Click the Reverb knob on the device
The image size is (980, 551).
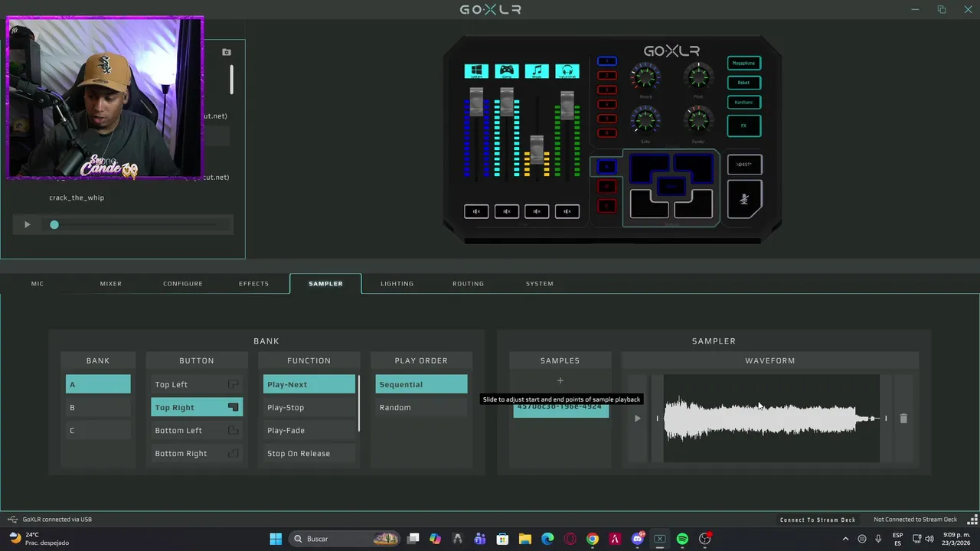click(645, 77)
